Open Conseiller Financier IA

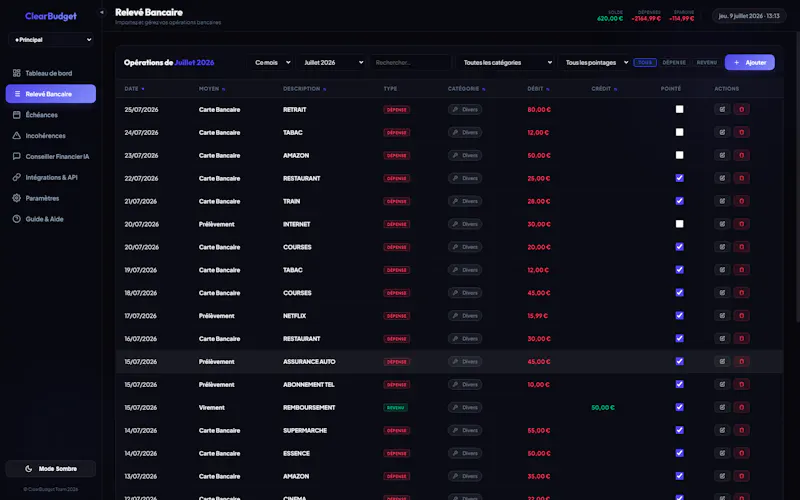(51, 157)
